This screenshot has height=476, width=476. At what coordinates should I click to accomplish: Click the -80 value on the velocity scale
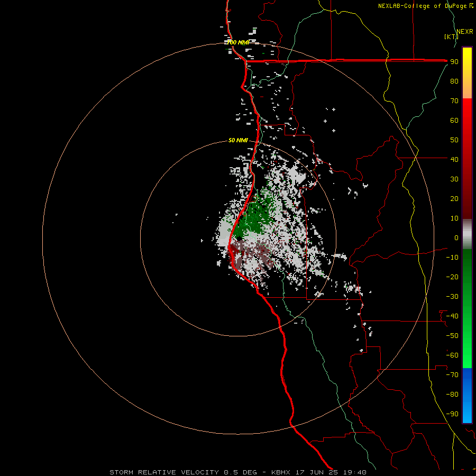point(452,395)
